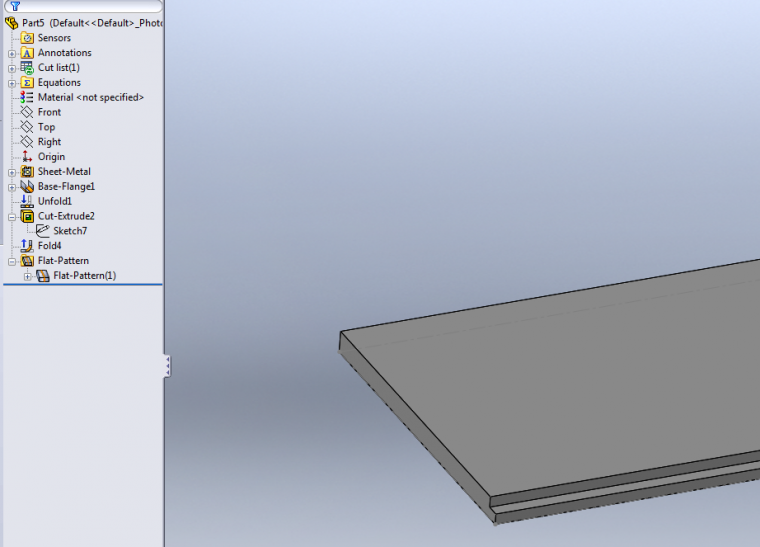
Task: Click the Base-Flange1 feature icon
Action: [27, 187]
